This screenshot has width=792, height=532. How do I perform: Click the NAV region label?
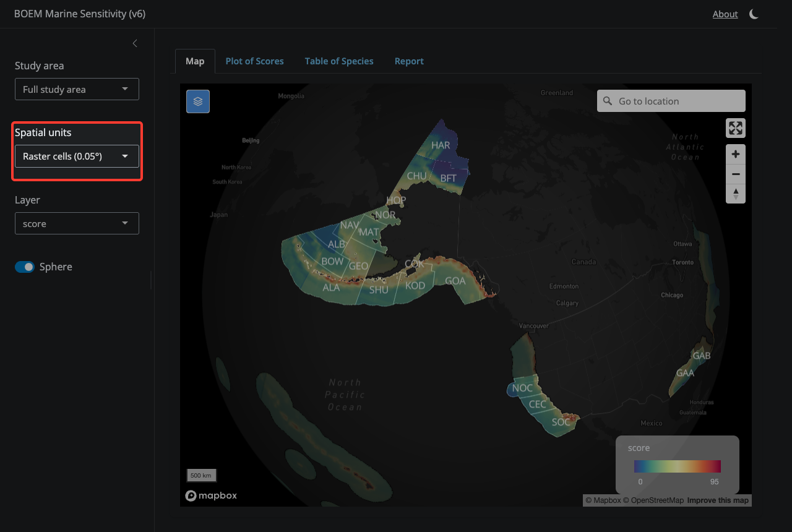pos(350,225)
